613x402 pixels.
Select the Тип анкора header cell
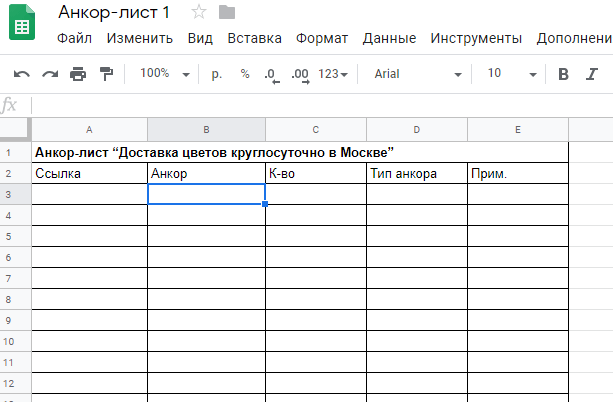417,173
